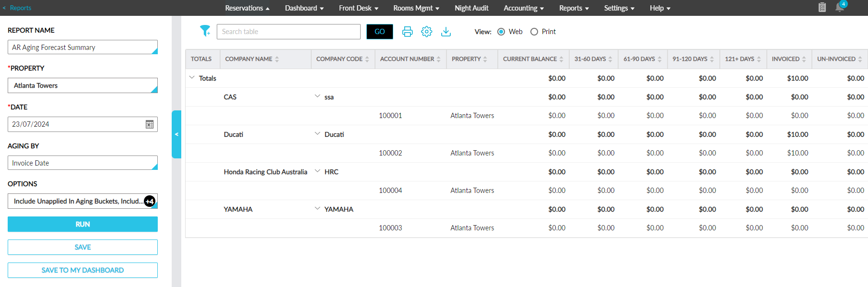Viewport: 868px width, 287px height.
Task: Click account number 100004
Action: pos(390,191)
